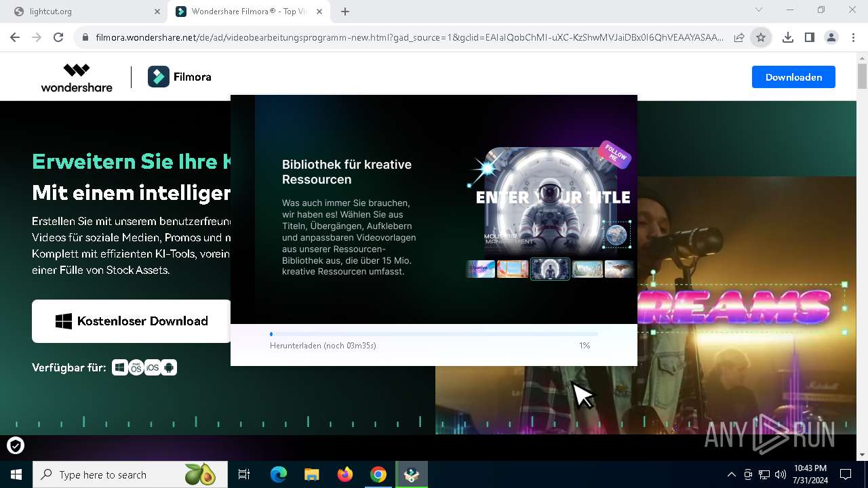Click the highlighted astronaut thumbnail
868x488 pixels.
coord(550,269)
